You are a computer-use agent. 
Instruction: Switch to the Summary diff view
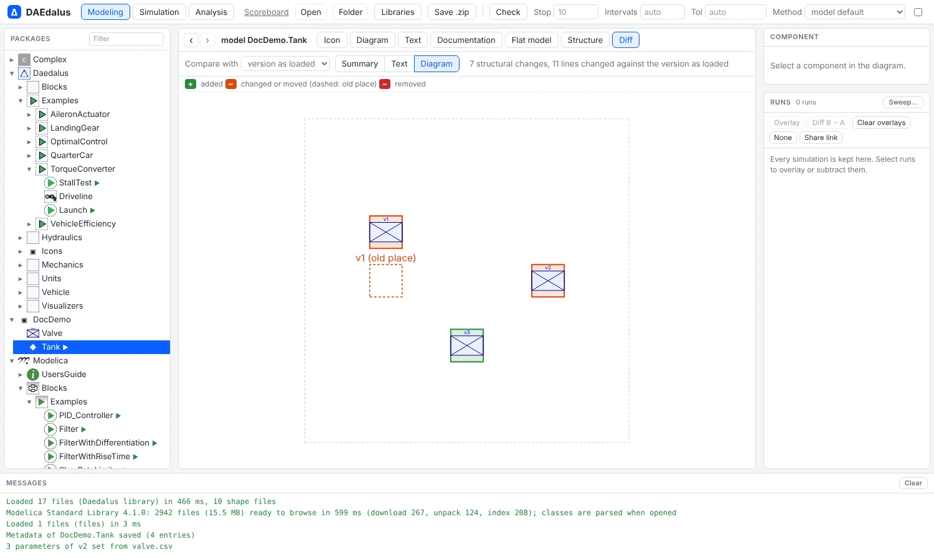pyautogui.click(x=359, y=63)
